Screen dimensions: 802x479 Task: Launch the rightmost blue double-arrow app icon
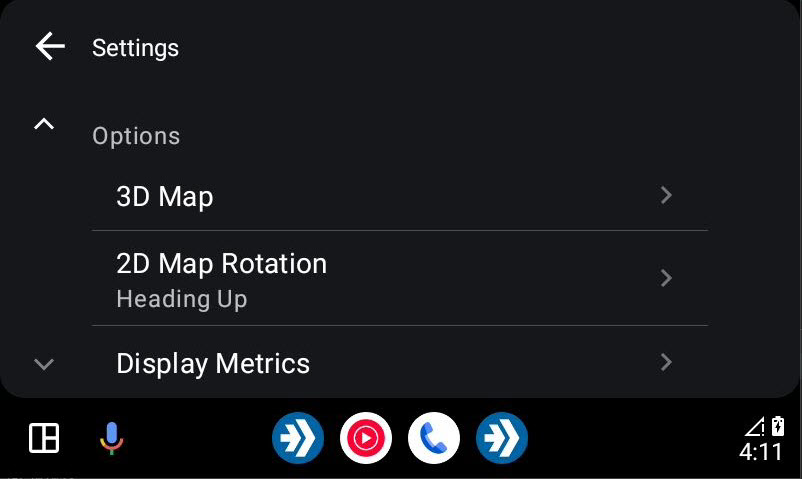coord(502,438)
